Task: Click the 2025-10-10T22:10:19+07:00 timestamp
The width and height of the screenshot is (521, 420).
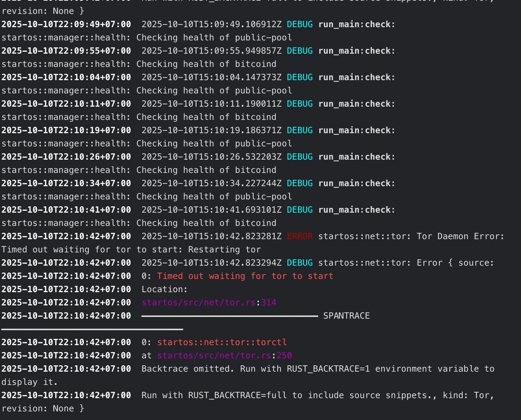Action: 66,130
